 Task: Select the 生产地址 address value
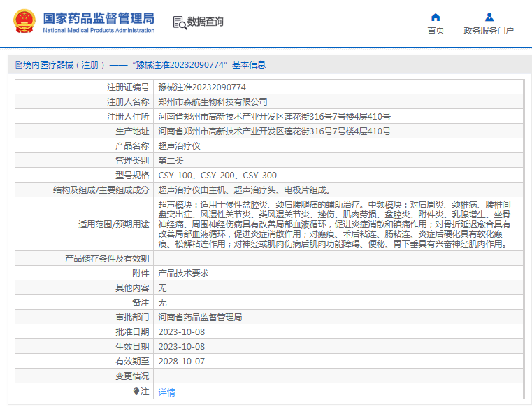click(x=274, y=131)
